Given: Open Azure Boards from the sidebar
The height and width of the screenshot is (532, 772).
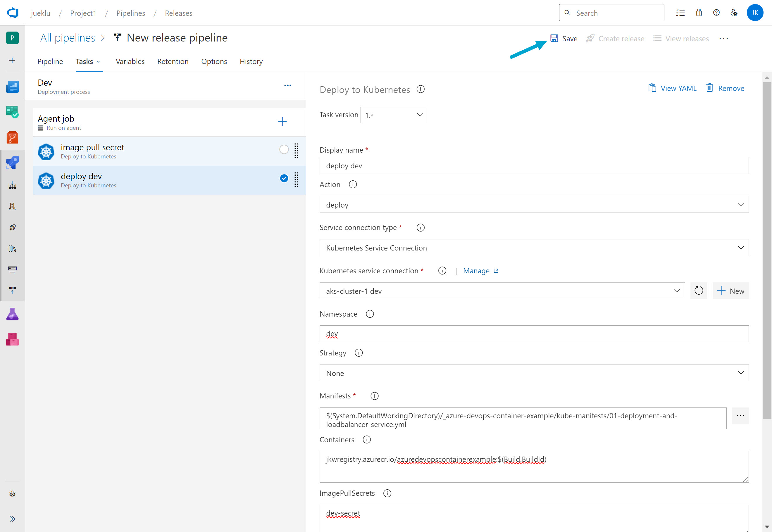Looking at the screenshot, I should point(12,112).
